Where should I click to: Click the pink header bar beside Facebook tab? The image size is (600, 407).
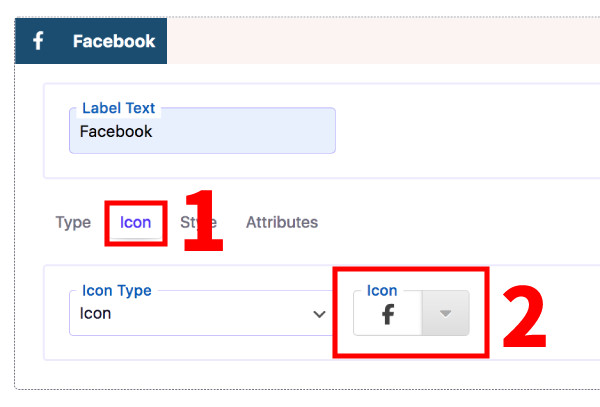click(383, 41)
